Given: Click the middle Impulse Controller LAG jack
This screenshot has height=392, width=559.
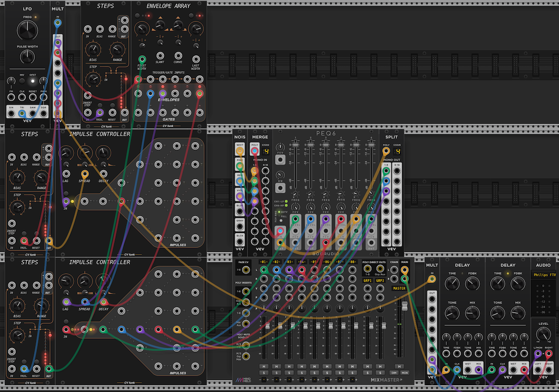Looking at the screenshot, I should 66,174.
